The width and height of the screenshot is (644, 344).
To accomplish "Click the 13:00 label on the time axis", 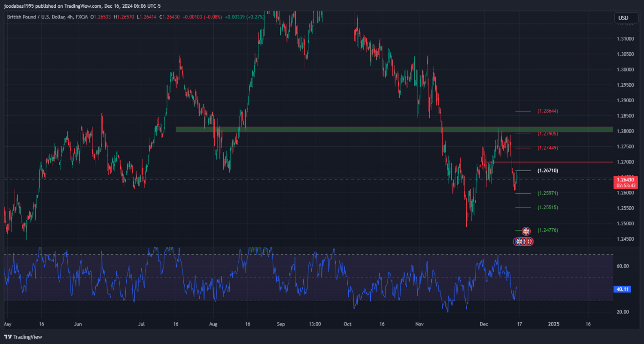I will (x=315, y=324).
